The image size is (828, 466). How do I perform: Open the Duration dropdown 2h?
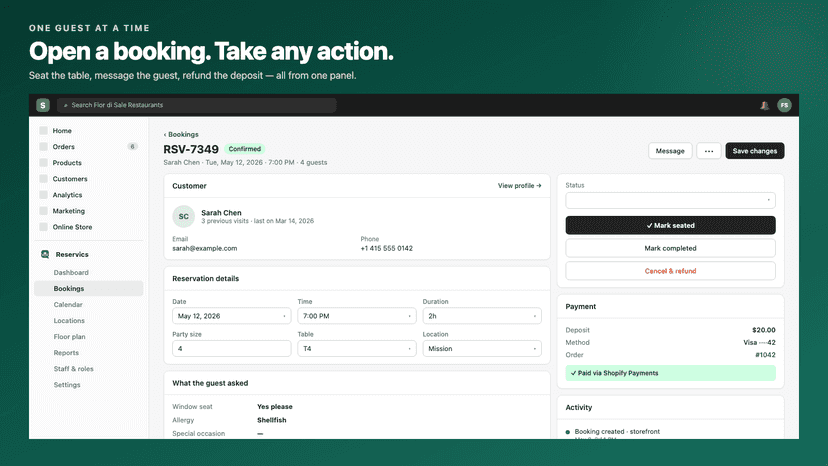click(482, 316)
